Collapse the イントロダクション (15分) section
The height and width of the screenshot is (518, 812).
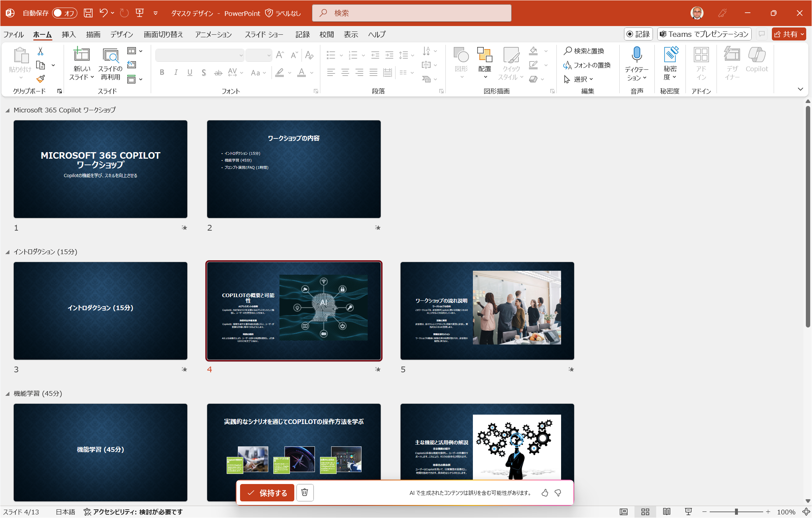(x=7, y=252)
